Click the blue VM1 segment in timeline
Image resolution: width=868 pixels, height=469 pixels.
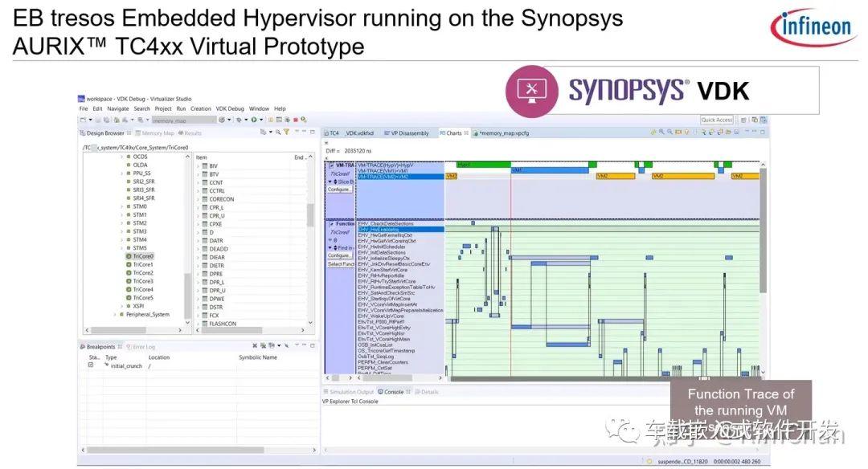coord(550,170)
